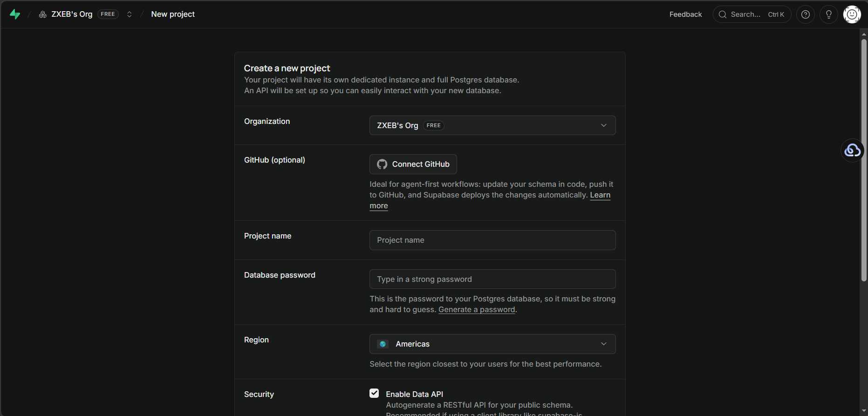This screenshot has height=416, width=868.
Task: Focus the Database password field
Action: pos(492,279)
